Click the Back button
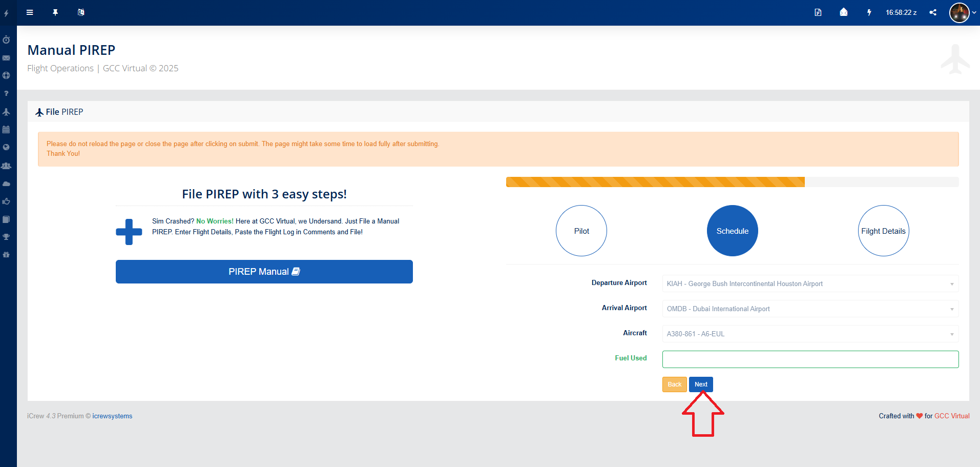980x467 pixels. (675, 384)
